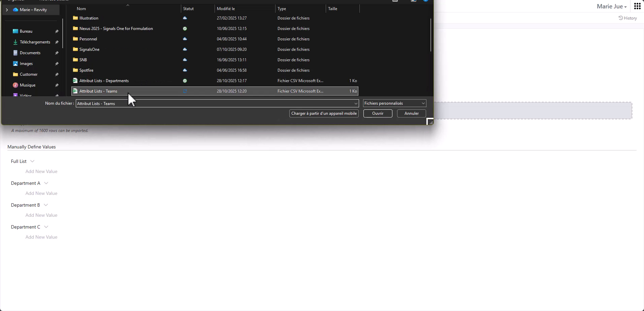This screenshot has width=644, height=311.
Task: Toggle the view mode icon near the help button
Action: (395, 1)
